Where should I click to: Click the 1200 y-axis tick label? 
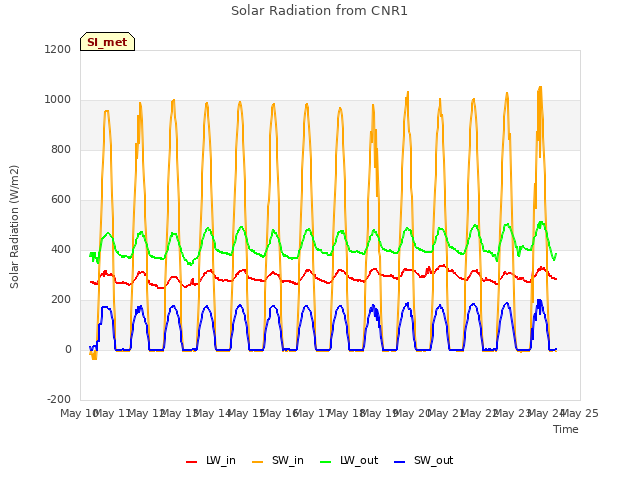[58, 49]
